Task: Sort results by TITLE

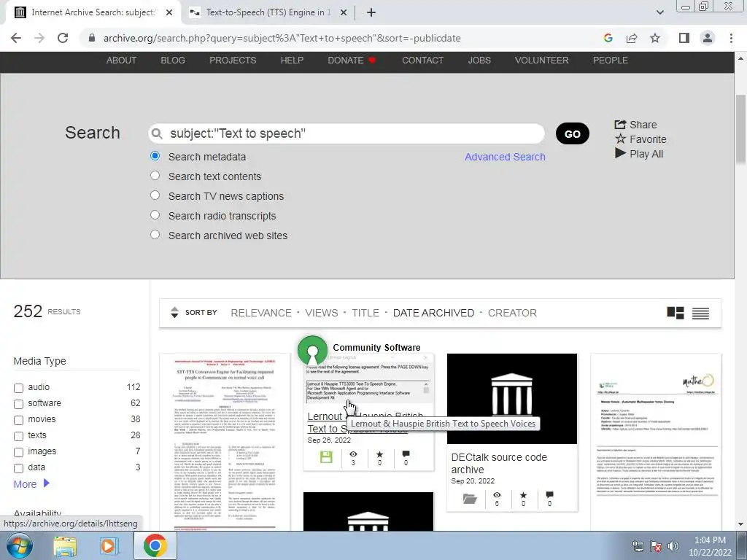Action: 365,313
